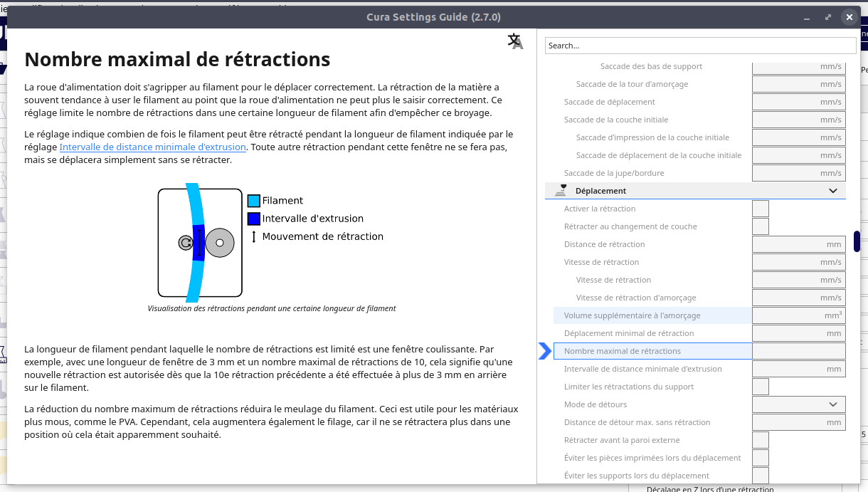
Task: Click the Search input field
Action: [701, 46]
